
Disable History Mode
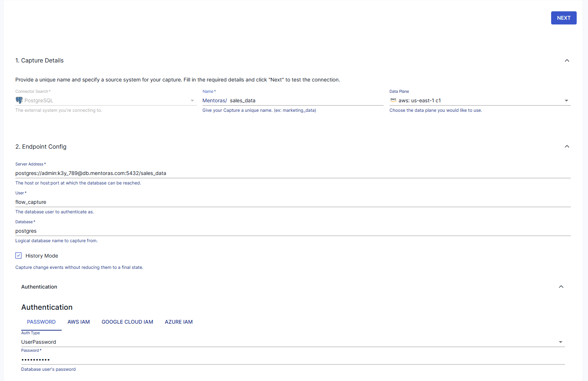18,255
